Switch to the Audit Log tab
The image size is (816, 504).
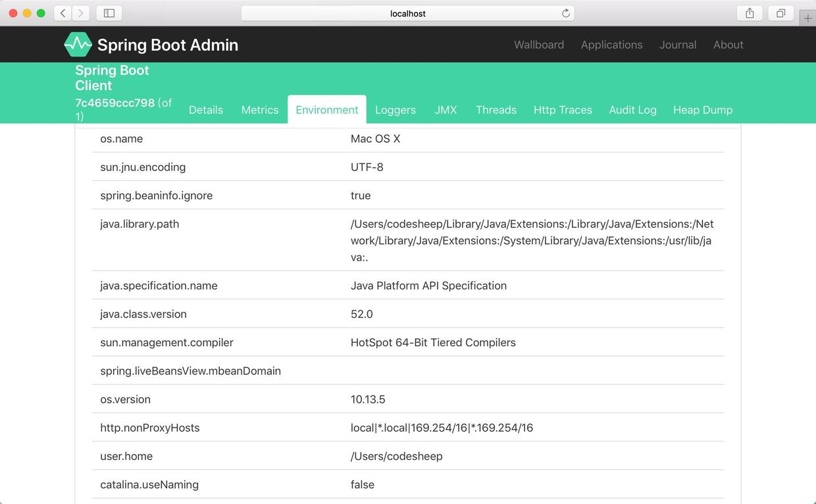tap(632, 110)
